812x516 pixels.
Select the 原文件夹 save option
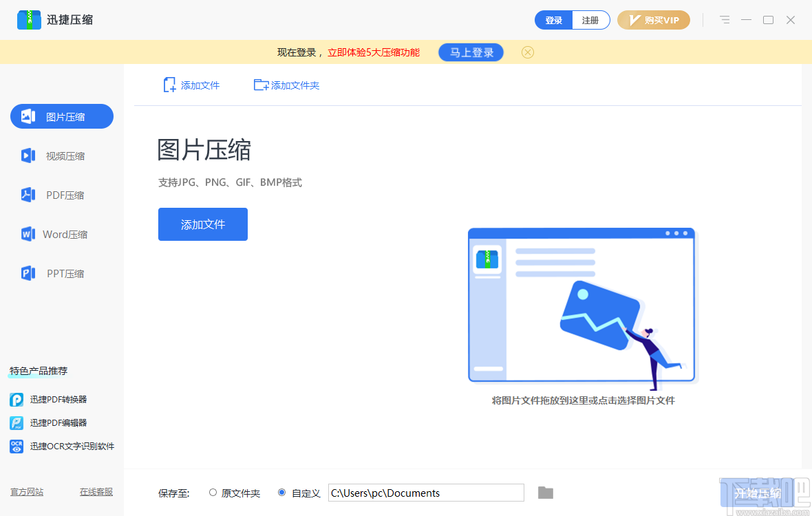tap(213, 493)
